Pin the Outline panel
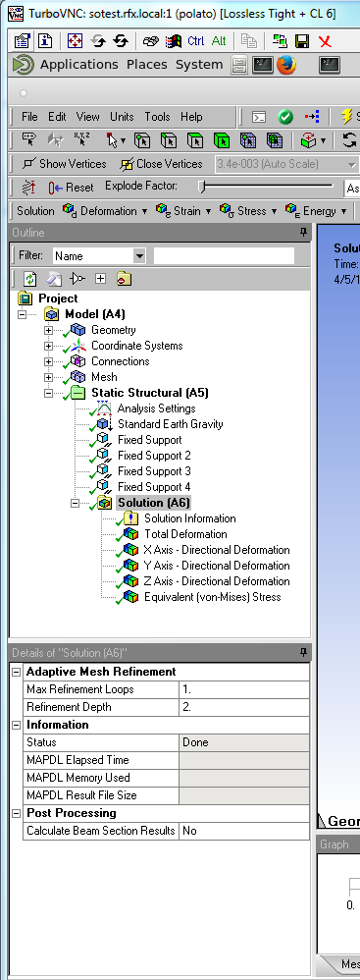 304,233
